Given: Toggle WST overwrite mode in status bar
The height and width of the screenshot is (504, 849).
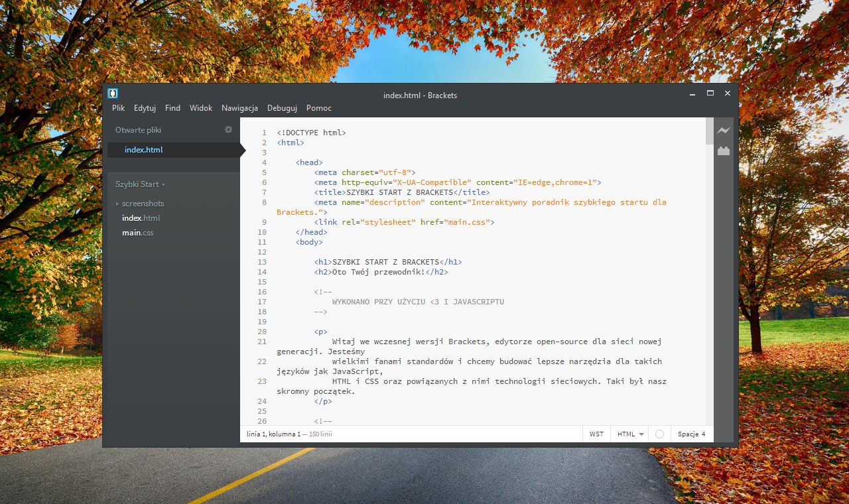Looking at the screenshot, I should (596, 434).
